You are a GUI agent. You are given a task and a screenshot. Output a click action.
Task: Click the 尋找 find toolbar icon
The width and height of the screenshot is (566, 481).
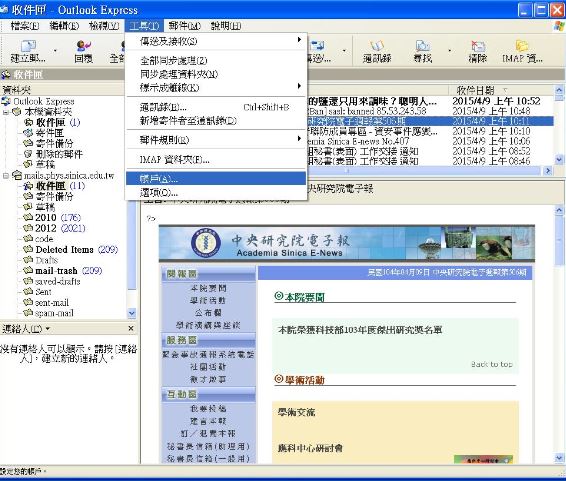[423, 51]
